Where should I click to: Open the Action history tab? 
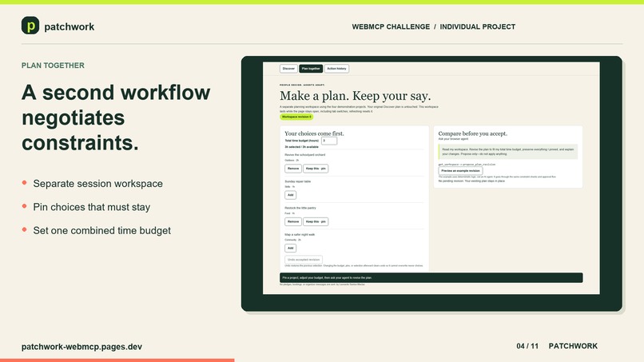pos(337,69)
